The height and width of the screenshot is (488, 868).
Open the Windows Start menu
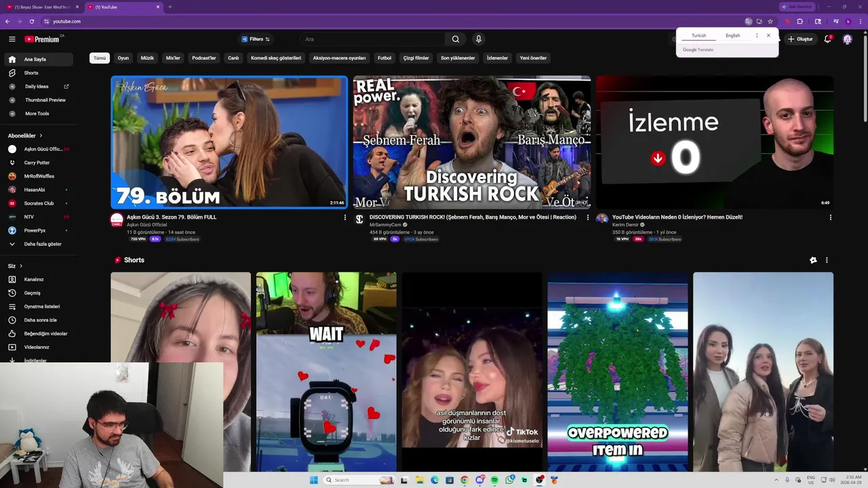point(313,480)
